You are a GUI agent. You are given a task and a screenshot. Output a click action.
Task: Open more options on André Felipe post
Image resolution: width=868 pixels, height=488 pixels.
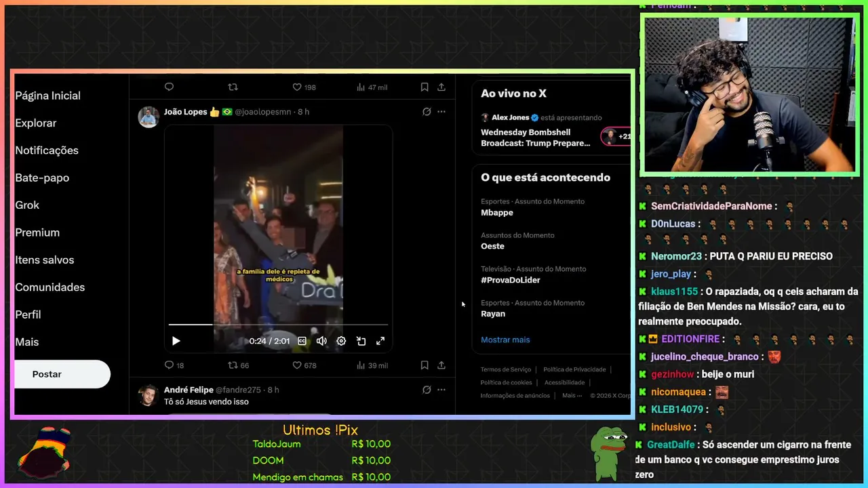pos(441,390)
